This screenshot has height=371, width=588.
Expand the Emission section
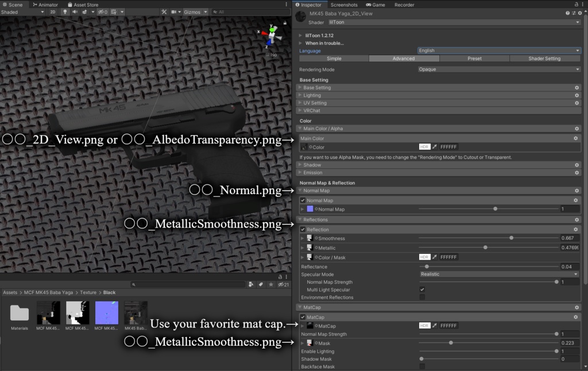pos(439,172)
